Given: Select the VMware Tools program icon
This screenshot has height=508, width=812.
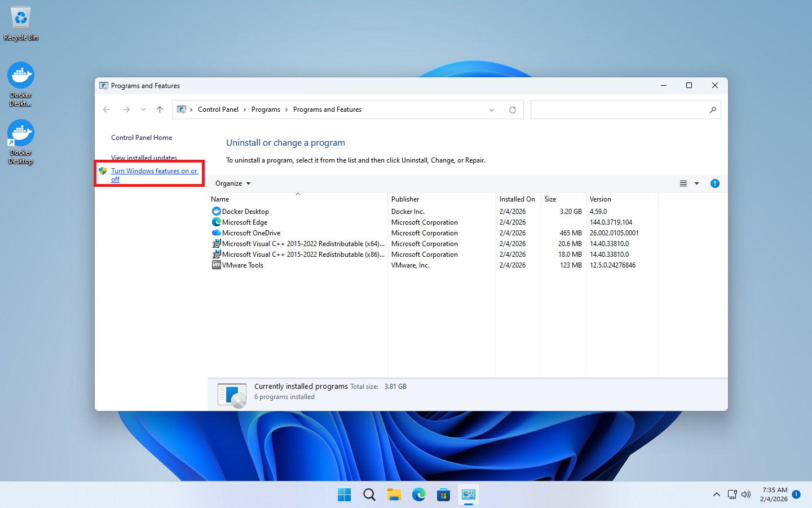Looking at the screenshot, I should tap(216, 265).
